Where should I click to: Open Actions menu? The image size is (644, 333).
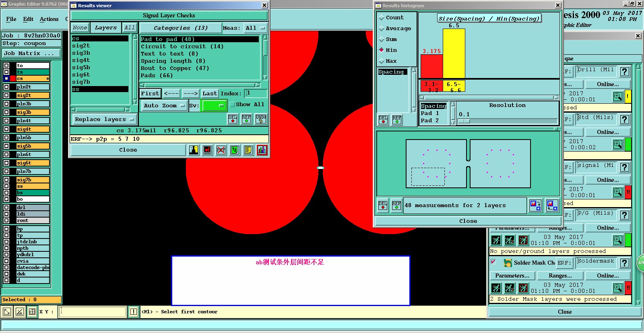tap(49, 19)
